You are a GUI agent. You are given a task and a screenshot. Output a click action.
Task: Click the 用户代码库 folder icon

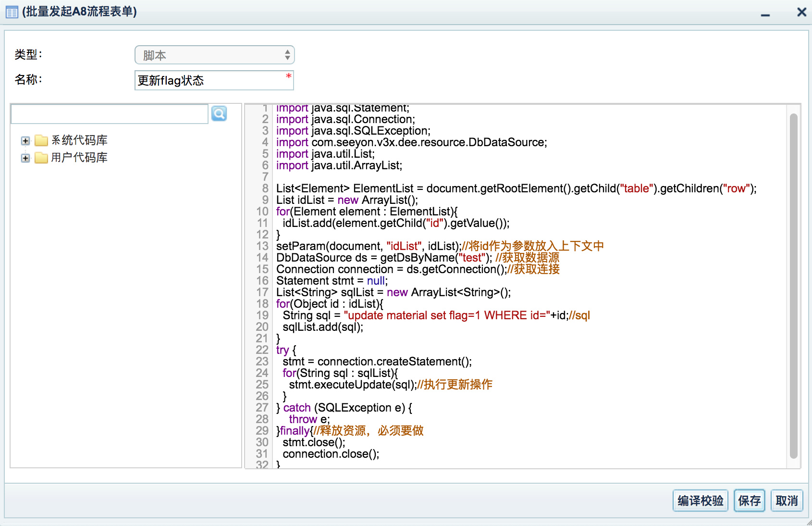click(x=41, y=158)
